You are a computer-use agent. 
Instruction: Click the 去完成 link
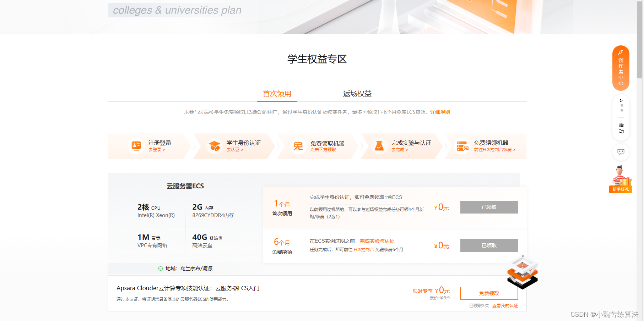tap(400, 150)
